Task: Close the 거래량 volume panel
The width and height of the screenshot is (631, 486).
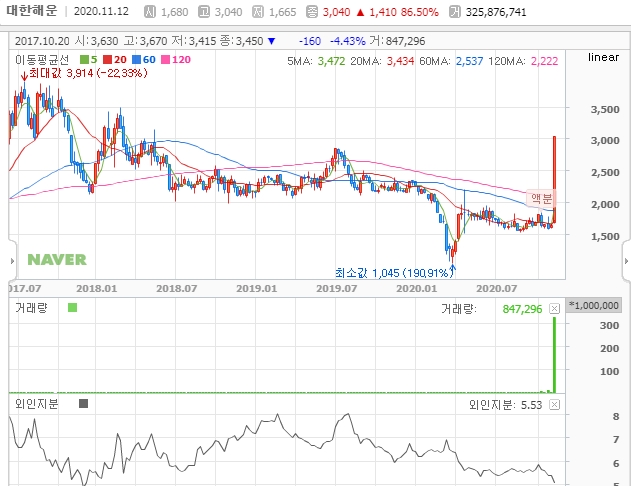Action: pyautogui.click(x=555, y=309)
